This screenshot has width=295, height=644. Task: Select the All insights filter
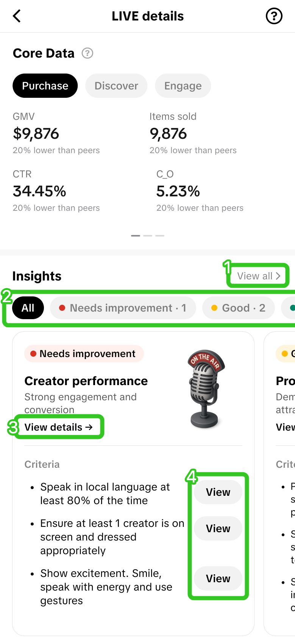click(x=28, y=308)
